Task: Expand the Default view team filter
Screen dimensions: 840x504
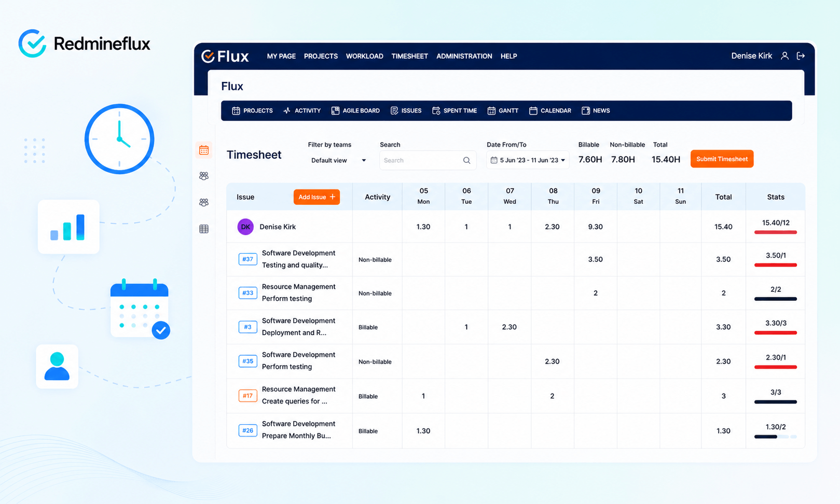Action: coord(338,161)
